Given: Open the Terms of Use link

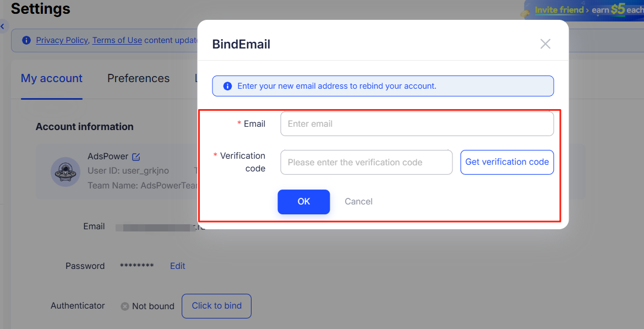Looking at the screenshot, I should tap(117, 40).
